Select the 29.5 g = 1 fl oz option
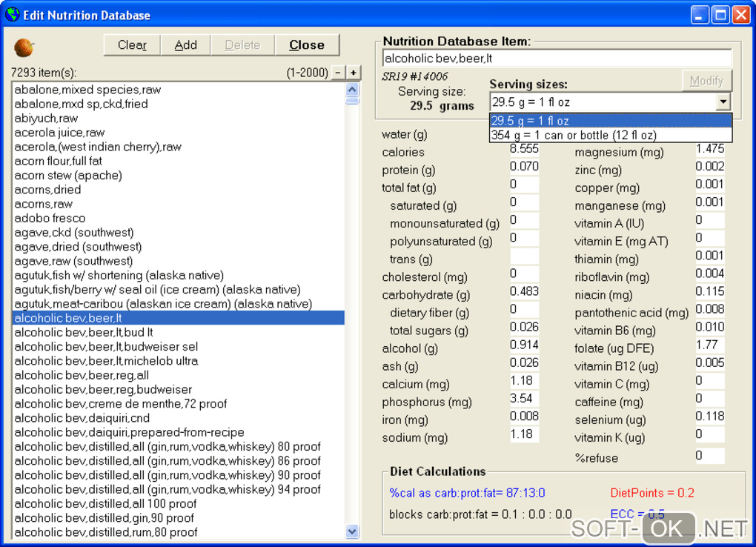The width and height of the screenshot is (756, 547). tap(611, 120)
